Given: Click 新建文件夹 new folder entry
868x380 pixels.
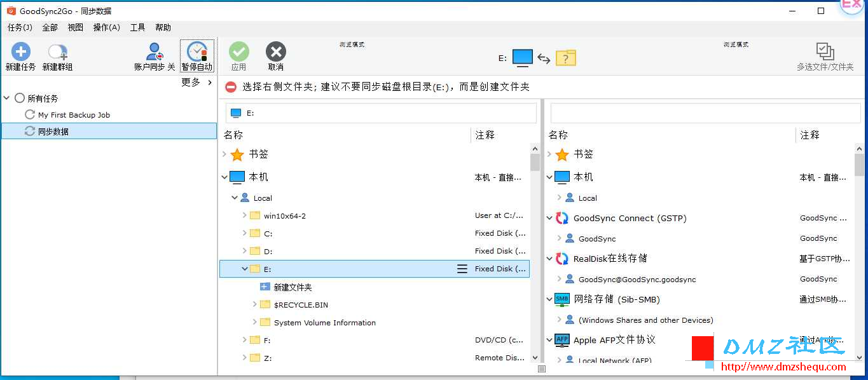Looking at the screenshot, I should click(293, 287).
